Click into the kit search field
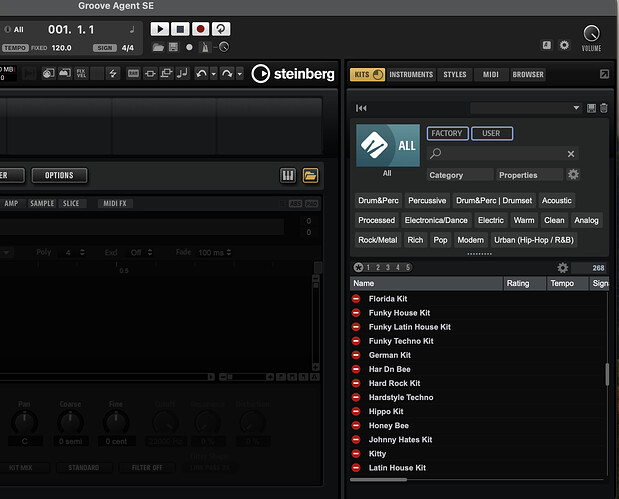The height and width of the screenshot is (499, 619). pos(501,154)
